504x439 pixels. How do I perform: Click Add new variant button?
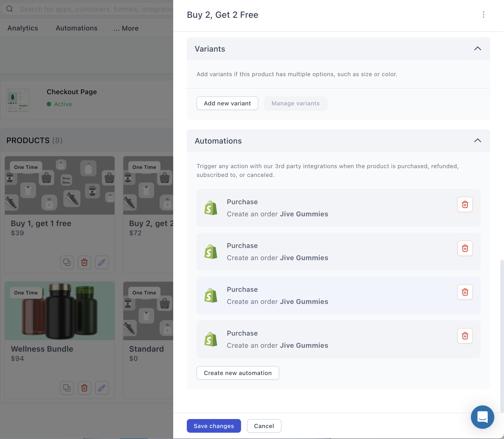227,103
